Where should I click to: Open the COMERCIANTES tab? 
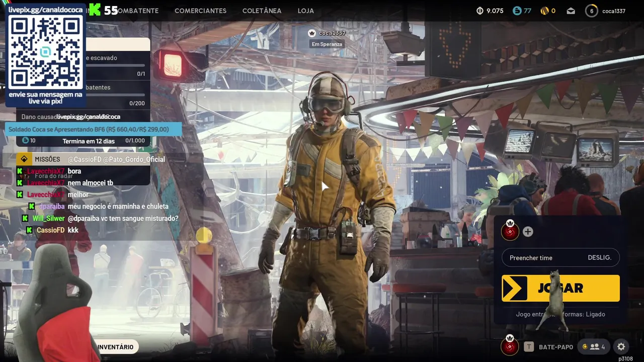pyautogui.click(x=200, y=11)
